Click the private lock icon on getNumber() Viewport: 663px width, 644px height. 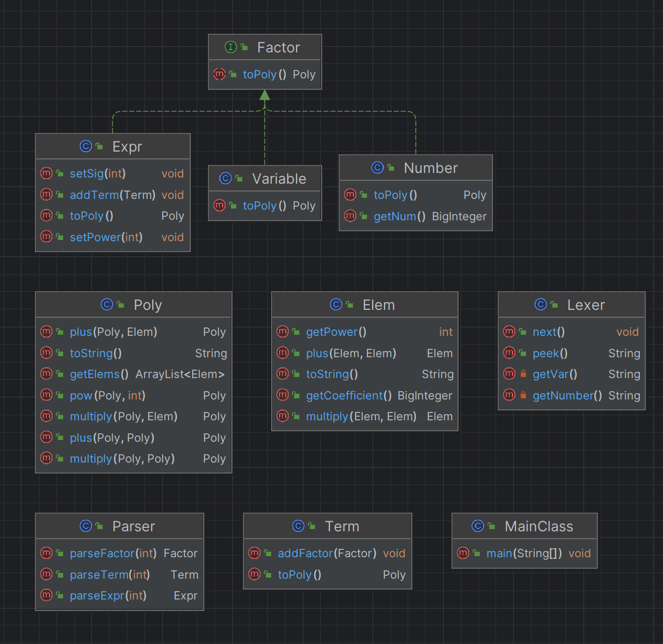(523, 394)
